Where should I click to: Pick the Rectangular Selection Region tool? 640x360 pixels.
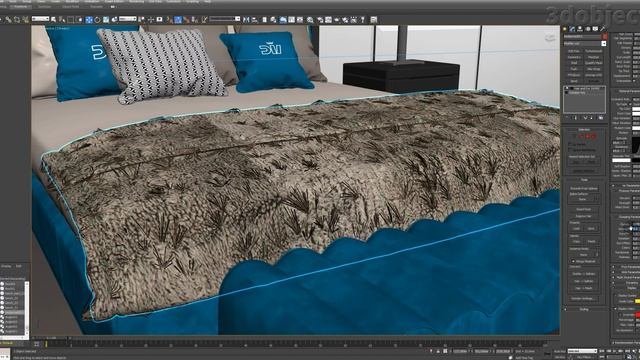[71, 19]
